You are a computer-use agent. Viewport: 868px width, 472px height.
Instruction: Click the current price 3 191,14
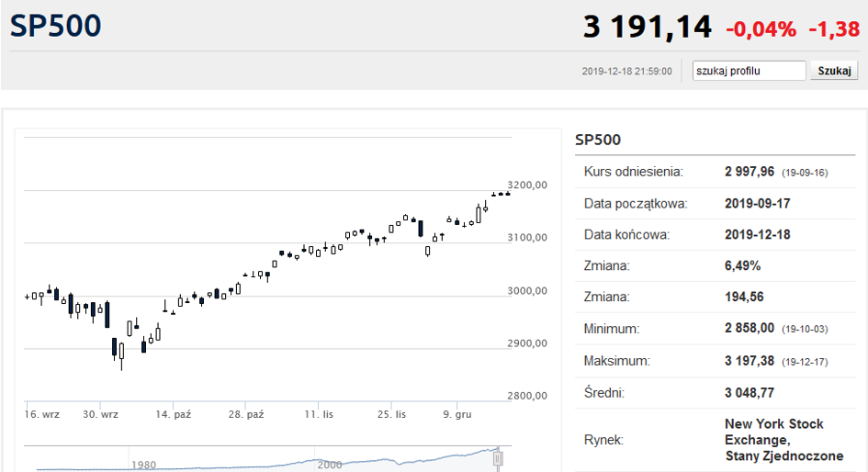648,27
